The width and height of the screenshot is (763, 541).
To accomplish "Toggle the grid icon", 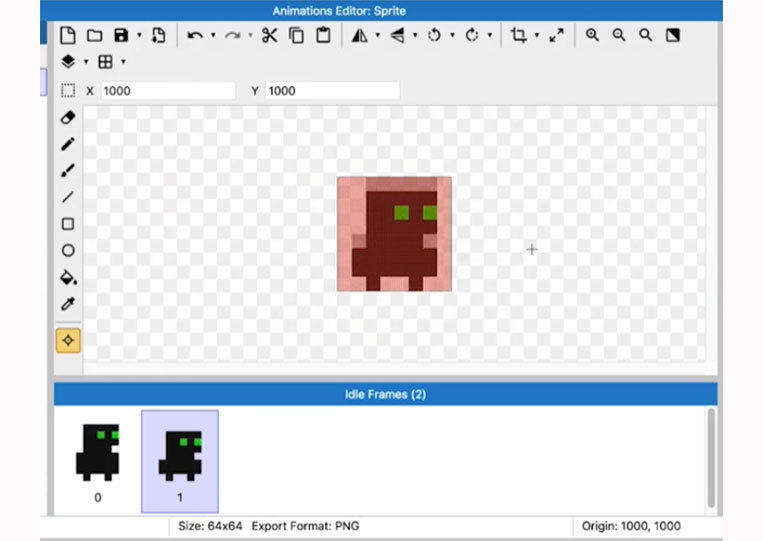I will point(106,62).
